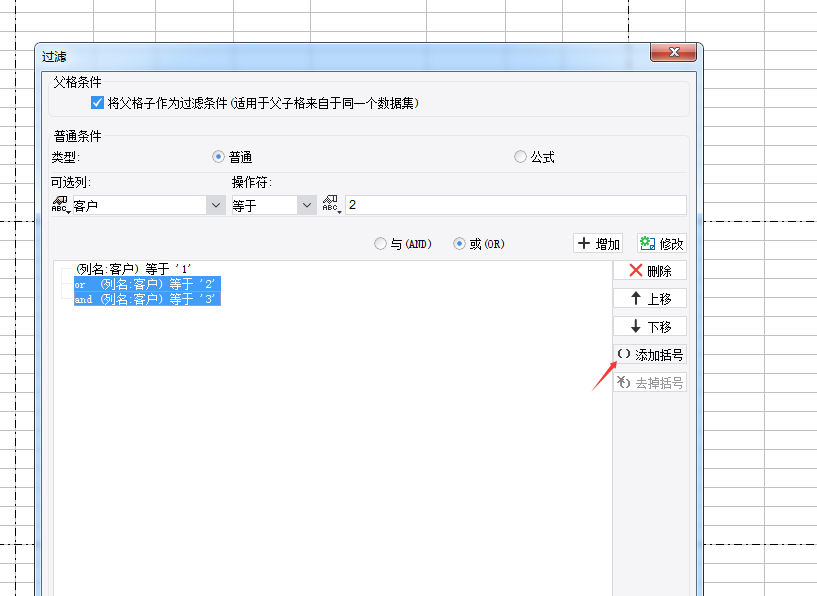Click the 添加括号 add brackets button

pos(650,355)
